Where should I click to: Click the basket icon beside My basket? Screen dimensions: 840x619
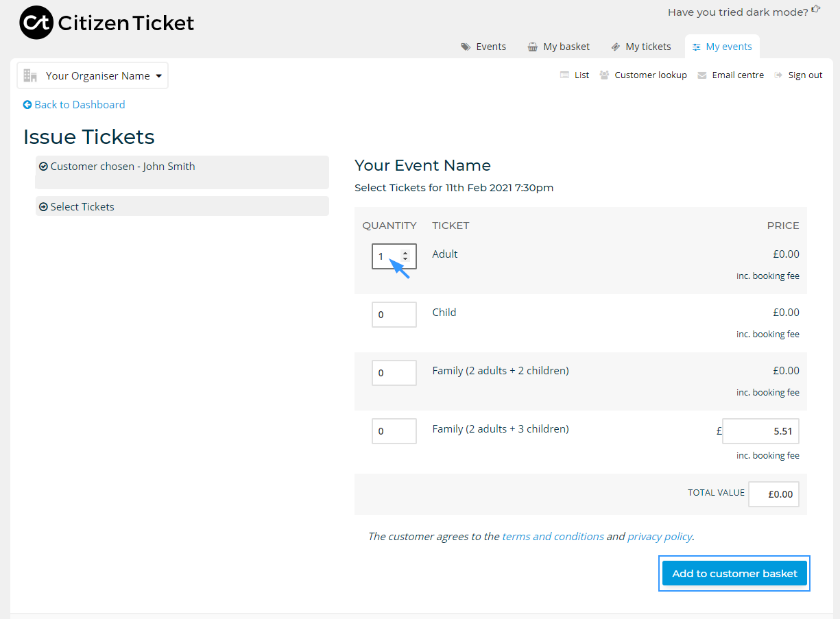533,46
